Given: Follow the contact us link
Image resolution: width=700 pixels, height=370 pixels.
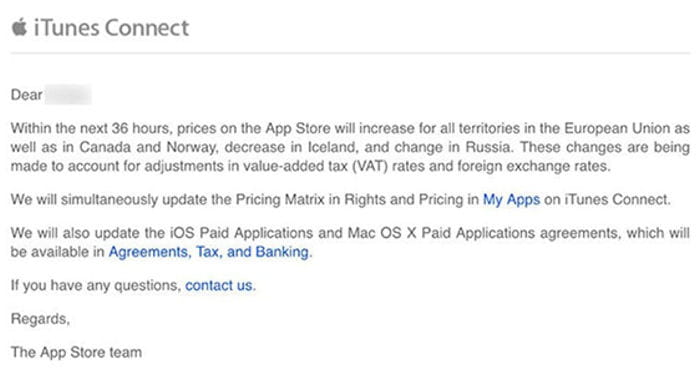Looking at the screenshot, I should (x=219, y=286).
